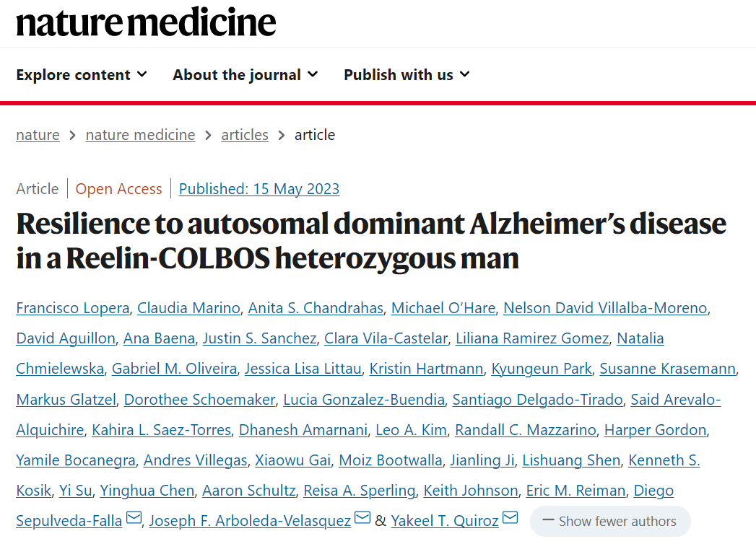Open author Susanne Krasemann's info
This screenshot has height=544, width=756.
(x=668, y=369)
